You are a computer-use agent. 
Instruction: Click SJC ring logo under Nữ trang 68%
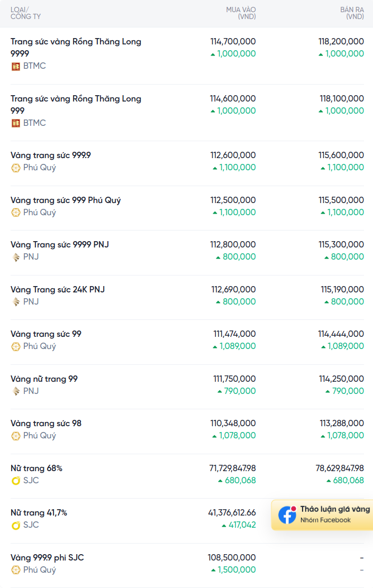tap(15, 481)
